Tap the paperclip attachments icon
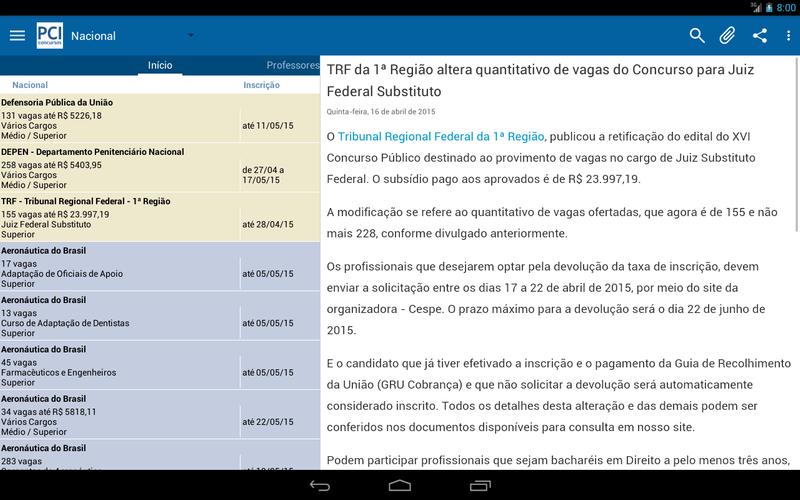Screen dimensions: 800x500 tap(728, 36)
